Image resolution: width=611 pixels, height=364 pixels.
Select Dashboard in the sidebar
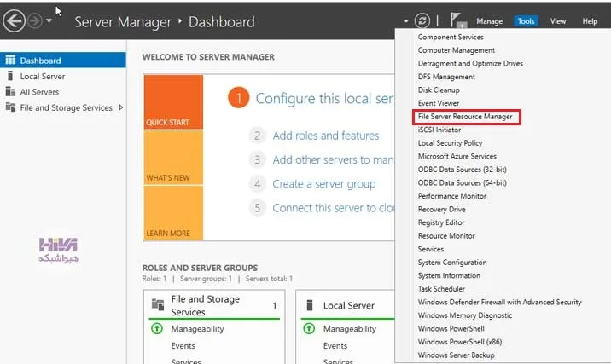pyautogui.click(x=63, y=61)
